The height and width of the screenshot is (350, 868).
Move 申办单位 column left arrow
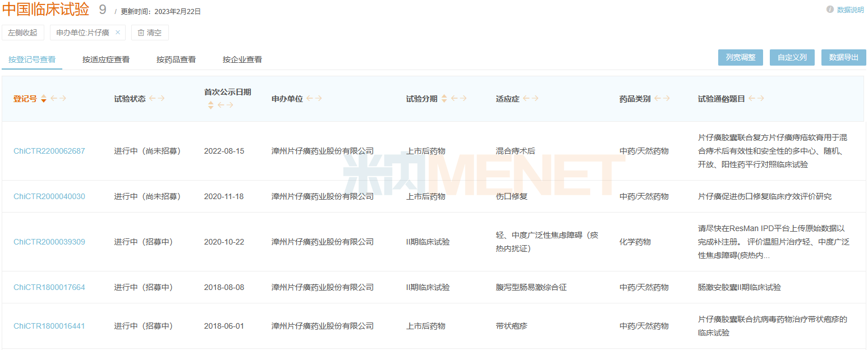point(310,99)
